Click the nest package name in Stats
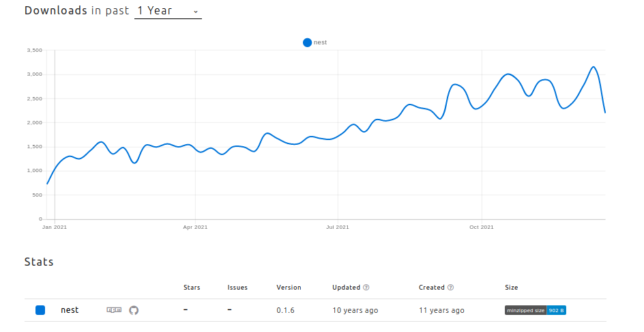644x332 pixels. tap(70, 310)
